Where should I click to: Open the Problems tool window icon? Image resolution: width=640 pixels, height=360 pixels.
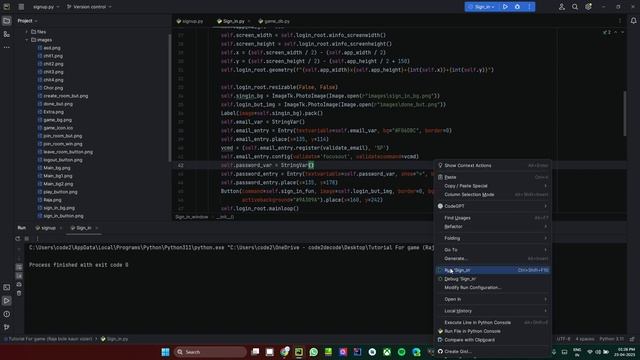(x=7, y=314)
